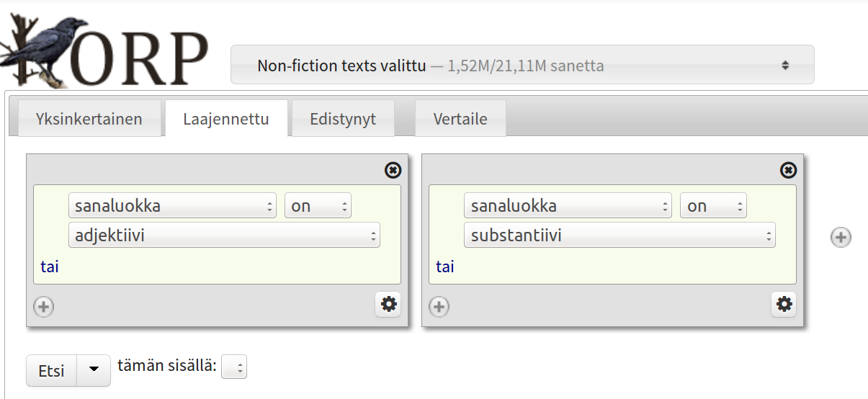Add a condition row to the second token
Image resolution: width=868 pixels, height=399 pixels.
click(x=439, y=307)
